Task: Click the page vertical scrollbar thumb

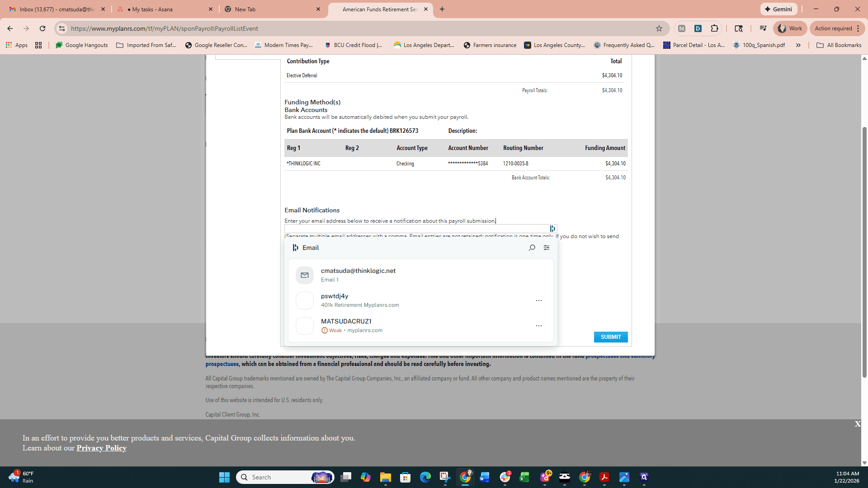Action: click(864, 252)
